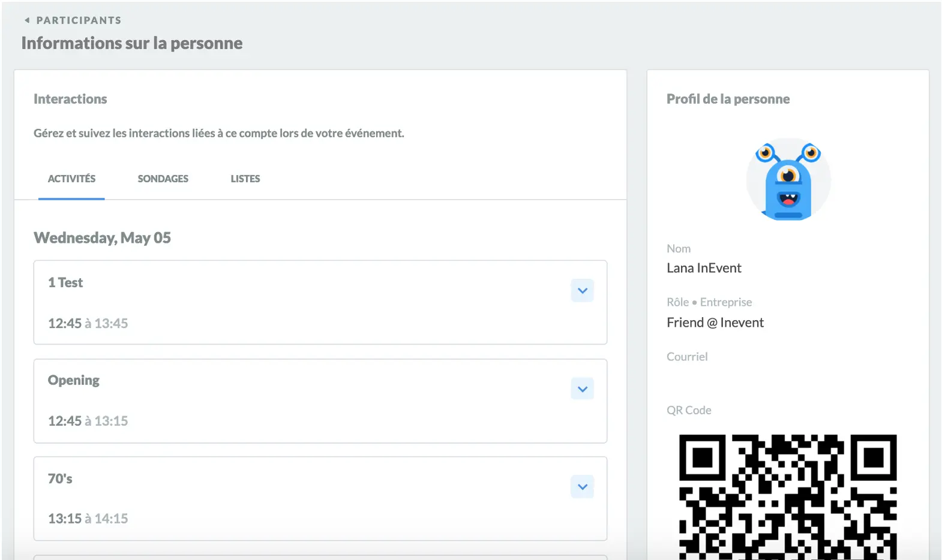
Task: Select the '1 Test' activity title
Action: (65, 282)
